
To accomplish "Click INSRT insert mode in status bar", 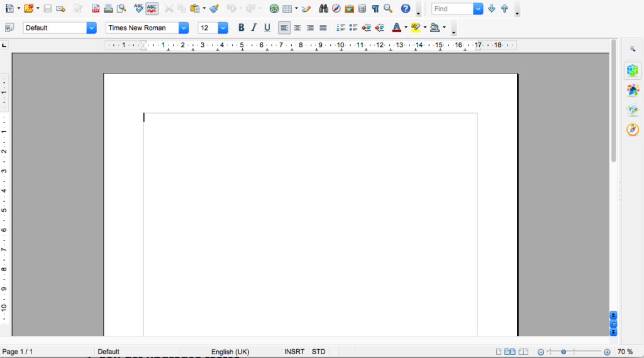I will point(294,352).
